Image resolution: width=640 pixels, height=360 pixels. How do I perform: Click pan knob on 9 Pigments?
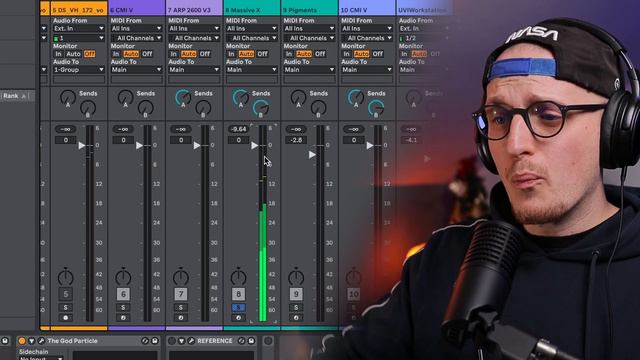296,278
